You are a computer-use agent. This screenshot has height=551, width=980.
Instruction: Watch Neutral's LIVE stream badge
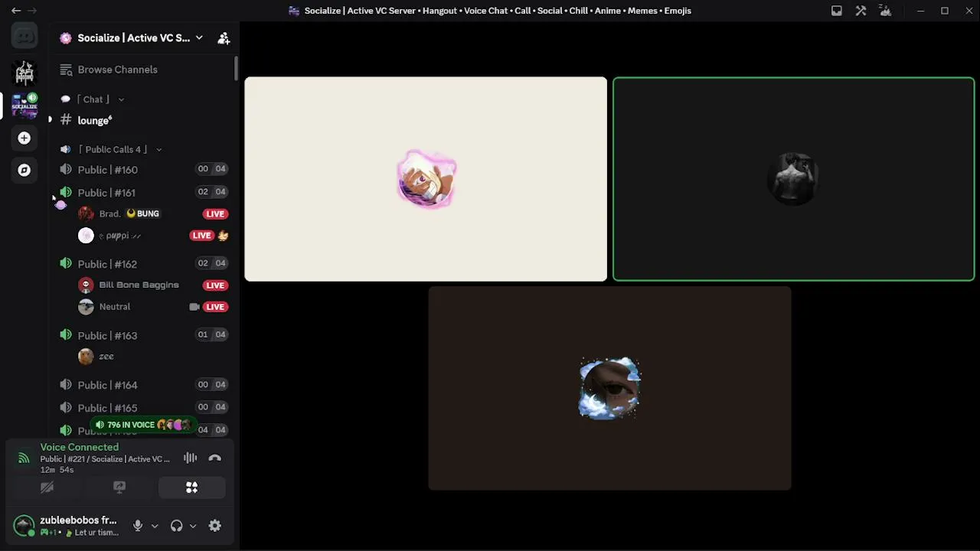point(215,307)
